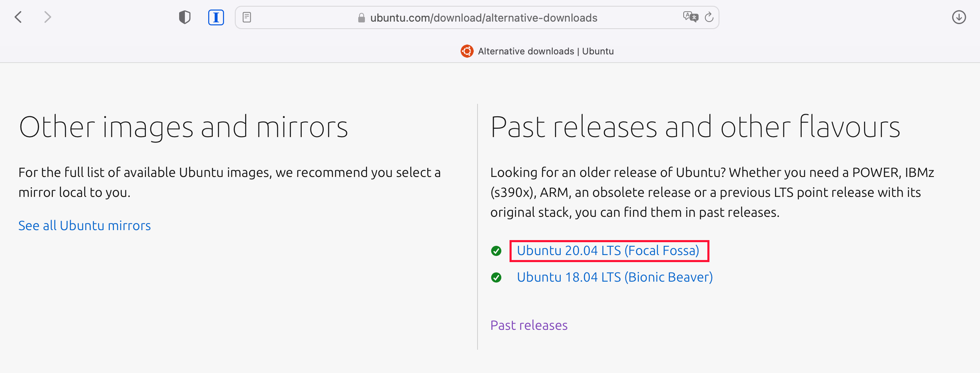Screen dimensions: 980x373
Task: Open the "See all Ubuntu mirrors" link
Action: pyautogui.click(x=85, y=226)
